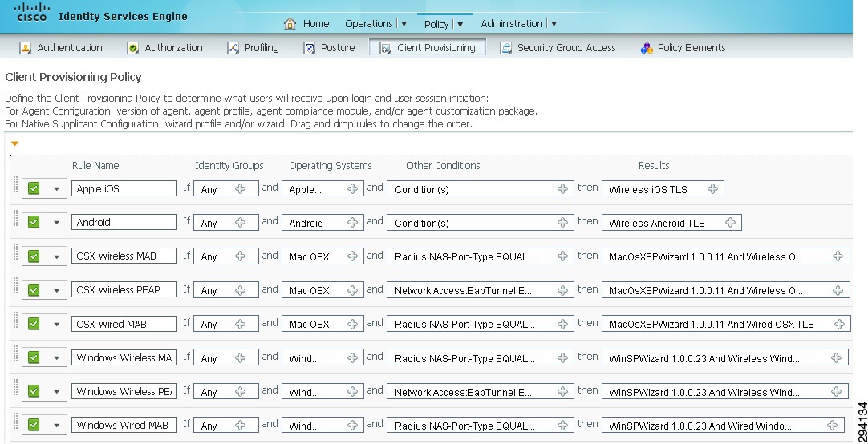This screenshot has height=444, width=868.
Task: Click Mac OSX field in OSX Wireless MAB row
Action: [322, 256]
